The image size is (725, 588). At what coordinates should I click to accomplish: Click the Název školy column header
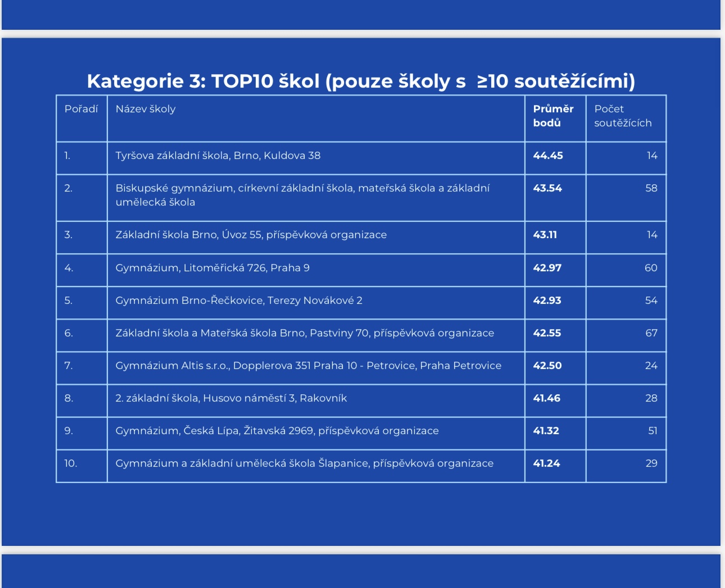146,109
